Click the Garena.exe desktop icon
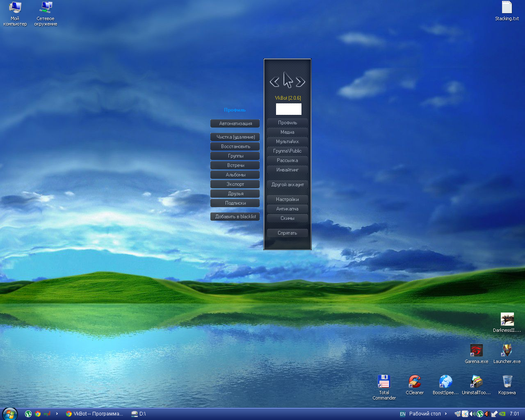525x420 pixels. [x=476, y=351]
